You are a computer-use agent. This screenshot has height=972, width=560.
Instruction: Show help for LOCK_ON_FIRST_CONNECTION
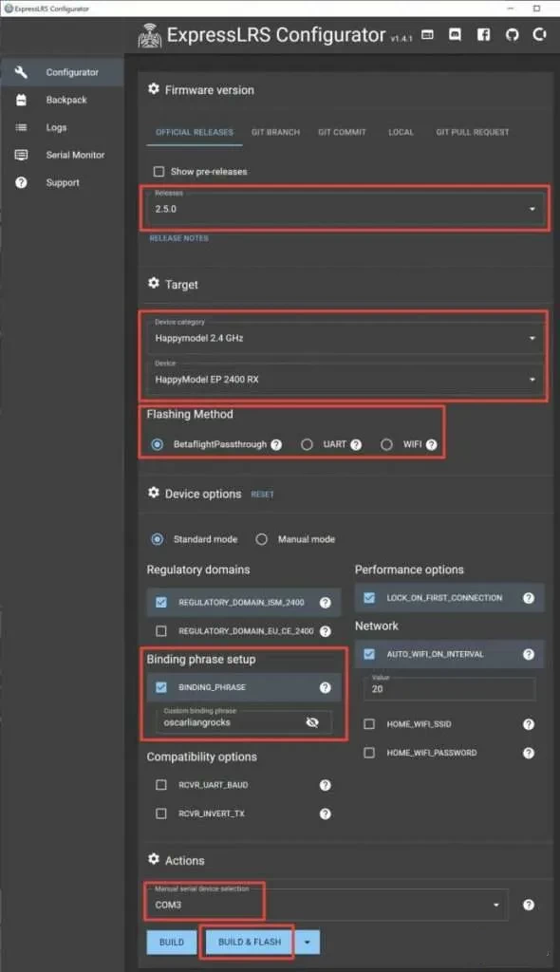point(529,598)
